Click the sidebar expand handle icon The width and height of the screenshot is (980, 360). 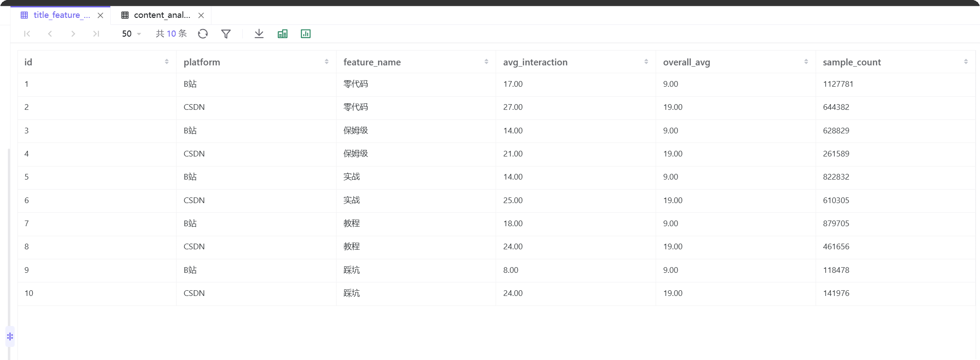coord(10,336)
